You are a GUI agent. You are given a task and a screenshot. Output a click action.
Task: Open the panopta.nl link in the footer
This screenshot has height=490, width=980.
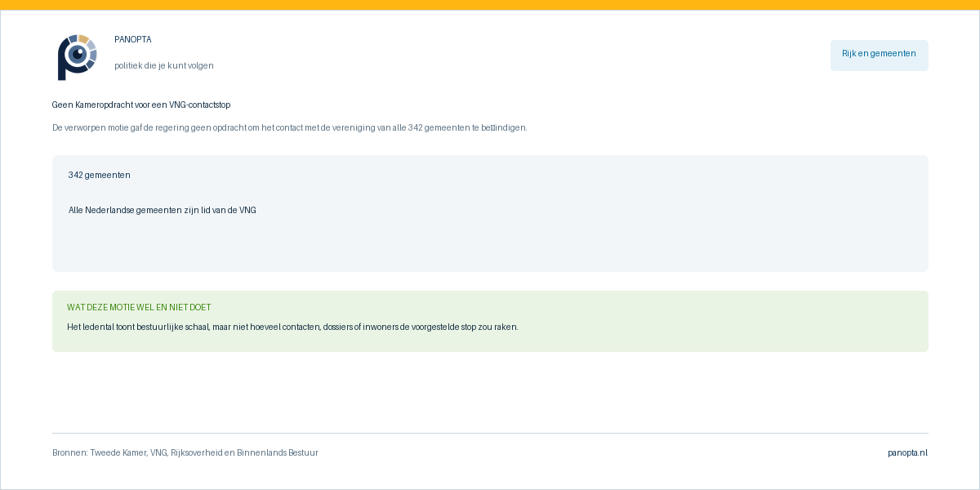[x=908, y=452]
